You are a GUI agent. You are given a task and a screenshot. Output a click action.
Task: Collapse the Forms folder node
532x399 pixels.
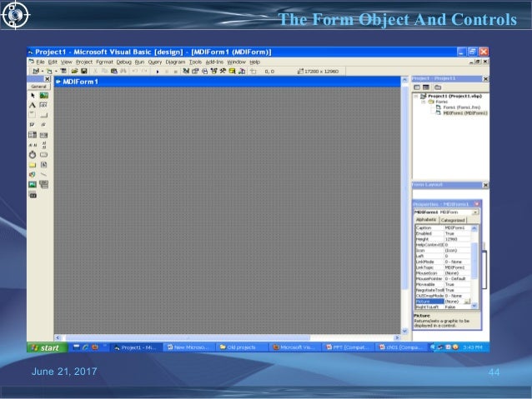423,102
